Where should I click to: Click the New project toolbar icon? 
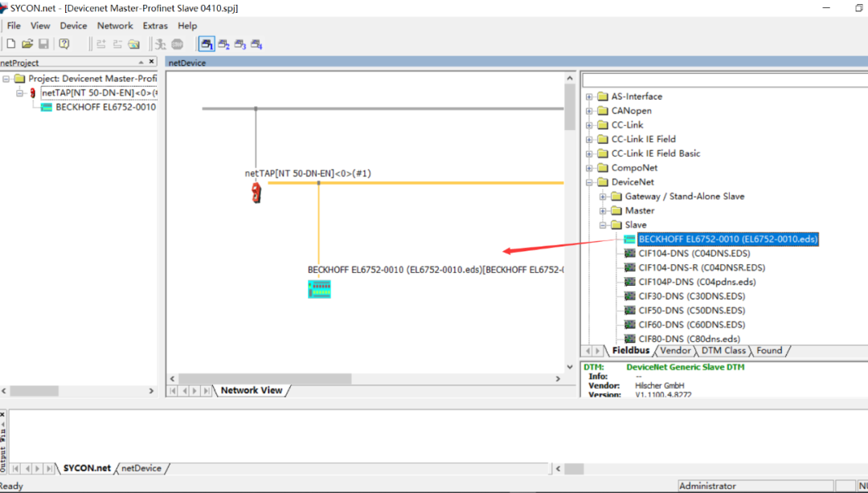[11, 43]
